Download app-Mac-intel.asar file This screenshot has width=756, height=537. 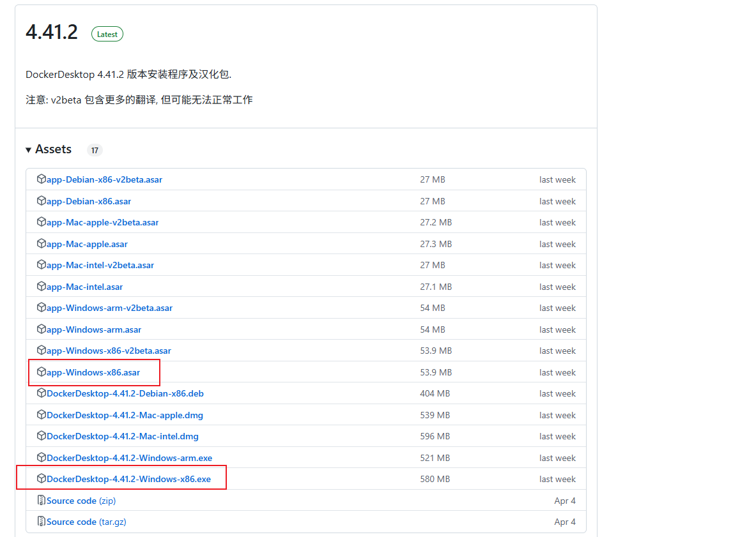[x=85, y=287]
